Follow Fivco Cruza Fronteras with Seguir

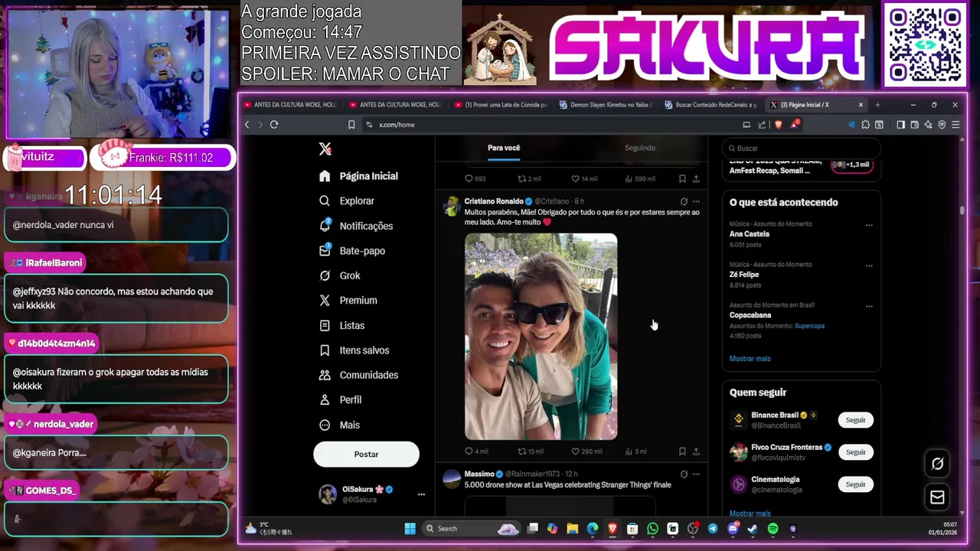(x=855, y=452)
